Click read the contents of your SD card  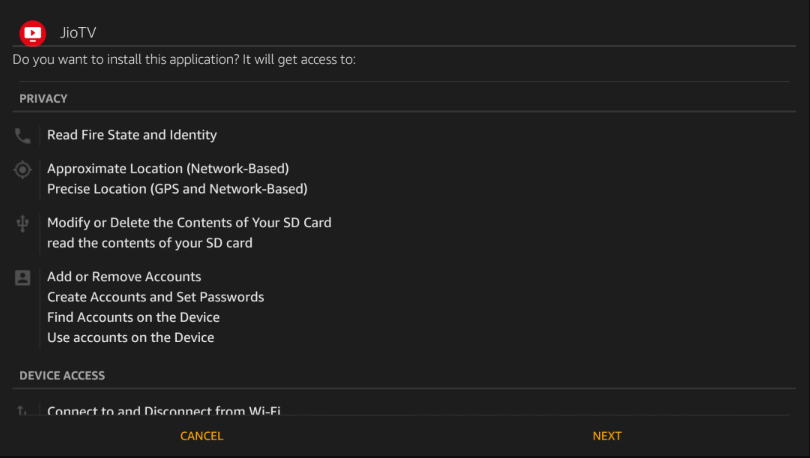click(150, 243)
